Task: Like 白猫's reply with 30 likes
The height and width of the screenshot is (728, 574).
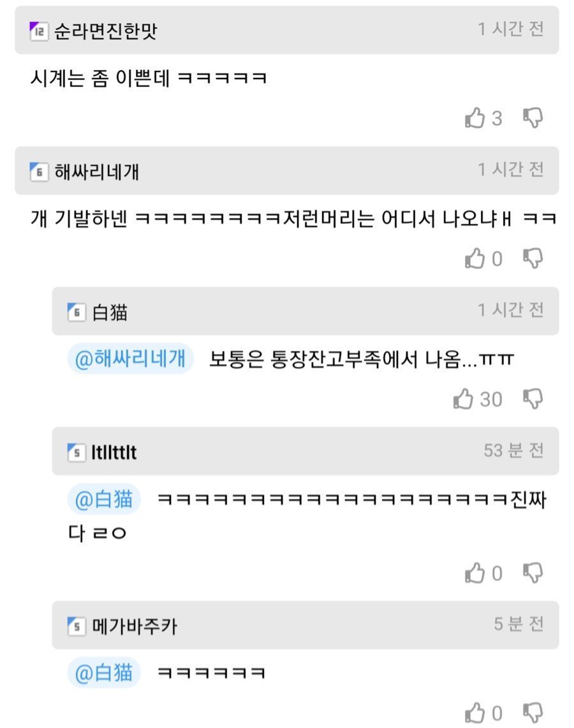Action: pos(464,399)
